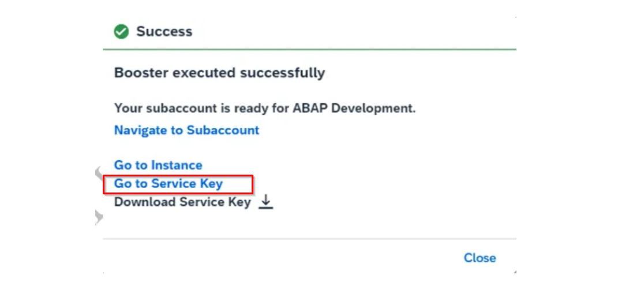644x298 pixels.
Task: Select the Download Service Key label
Action: click(182, 202)
